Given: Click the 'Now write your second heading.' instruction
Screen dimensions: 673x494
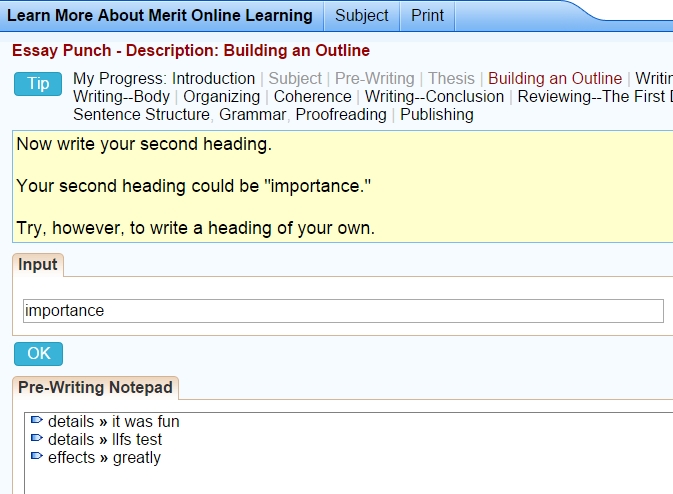Looking at the screenshot, I should pos(144,144).
